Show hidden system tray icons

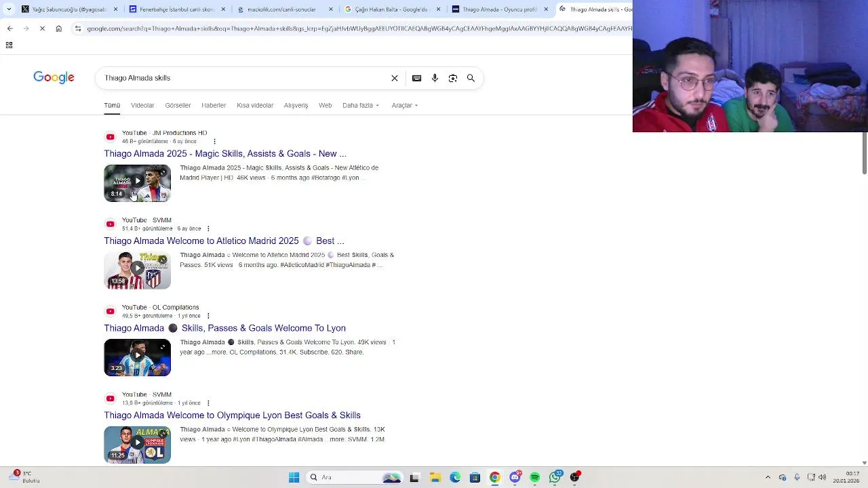[768, 478]
